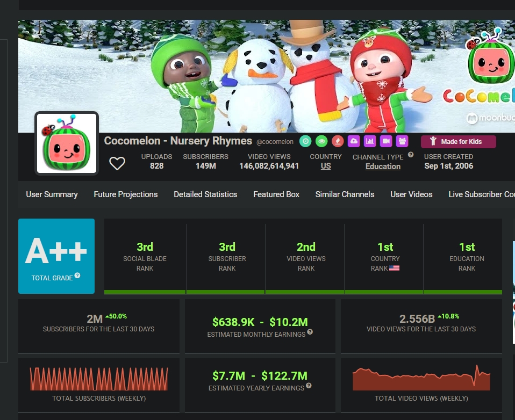Click the Made for Kids badge
The width and height of the screenshot is (515, 420).
point(458,142)
